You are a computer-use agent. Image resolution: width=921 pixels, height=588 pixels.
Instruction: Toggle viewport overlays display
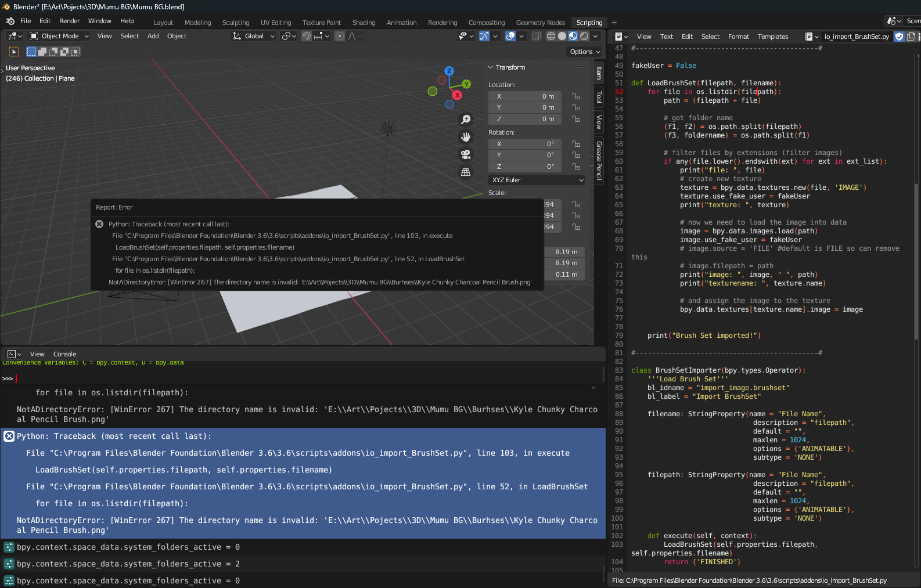tap(510, 36)
